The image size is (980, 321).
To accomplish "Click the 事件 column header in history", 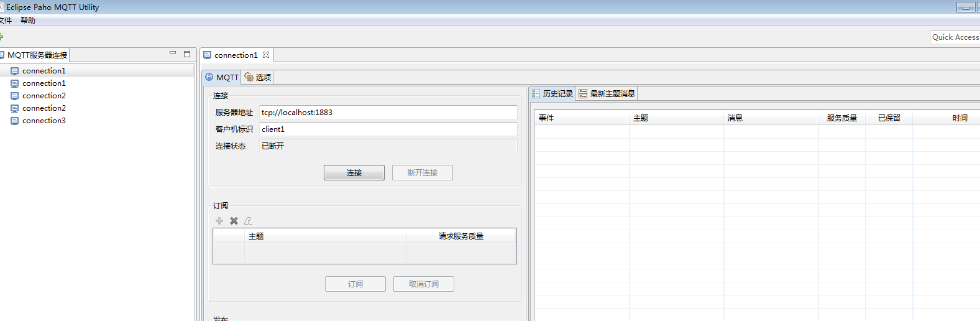I will click(x=582, y=118).
